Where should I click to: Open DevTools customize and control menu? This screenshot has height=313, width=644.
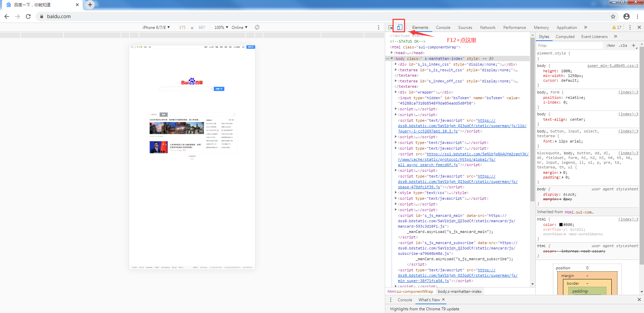tap(630, 27)
